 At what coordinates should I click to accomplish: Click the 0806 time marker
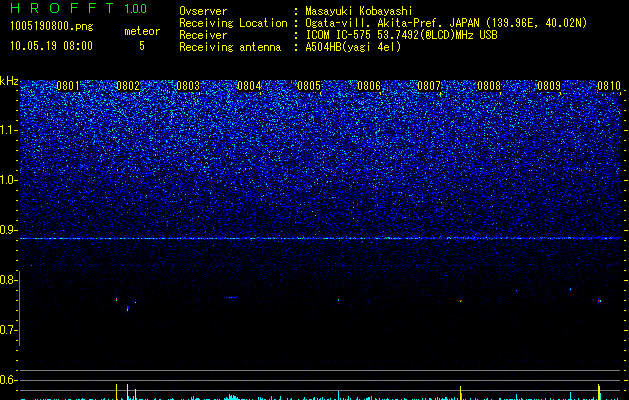tap(369, 86)
